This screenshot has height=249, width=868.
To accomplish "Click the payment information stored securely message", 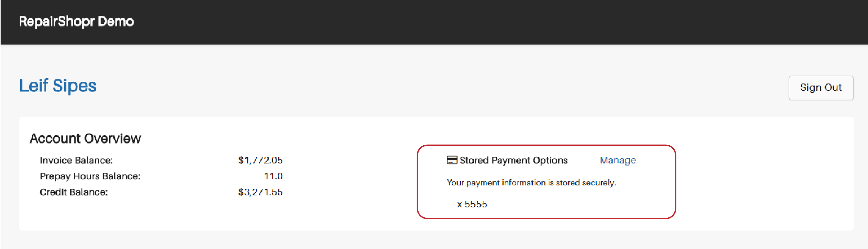I will (531, 183).
